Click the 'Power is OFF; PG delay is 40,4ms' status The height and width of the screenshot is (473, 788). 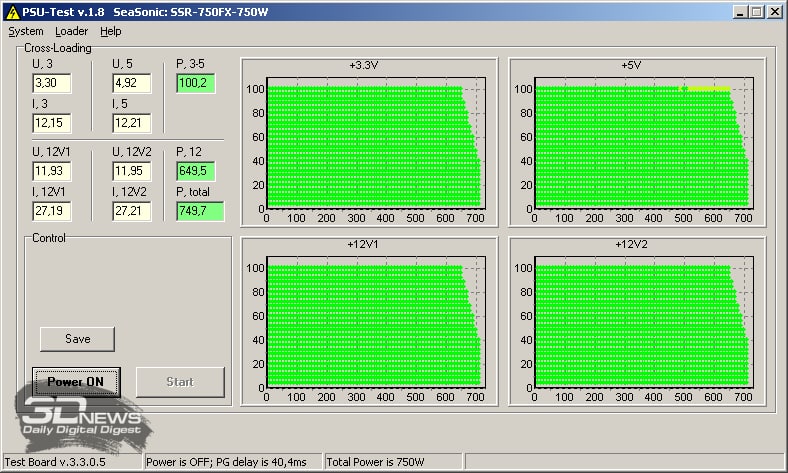(x=226, y=462)
